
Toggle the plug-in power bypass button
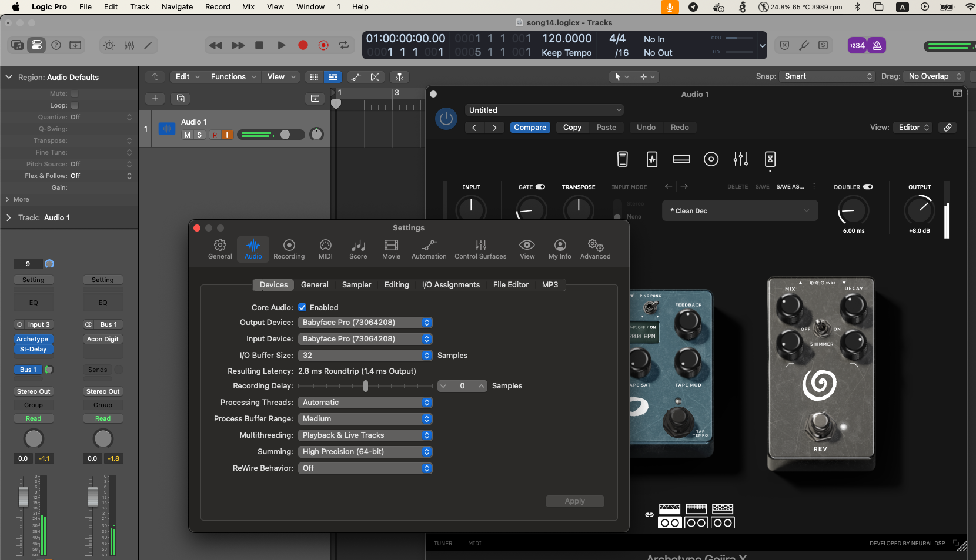click(x=446, y=119)
